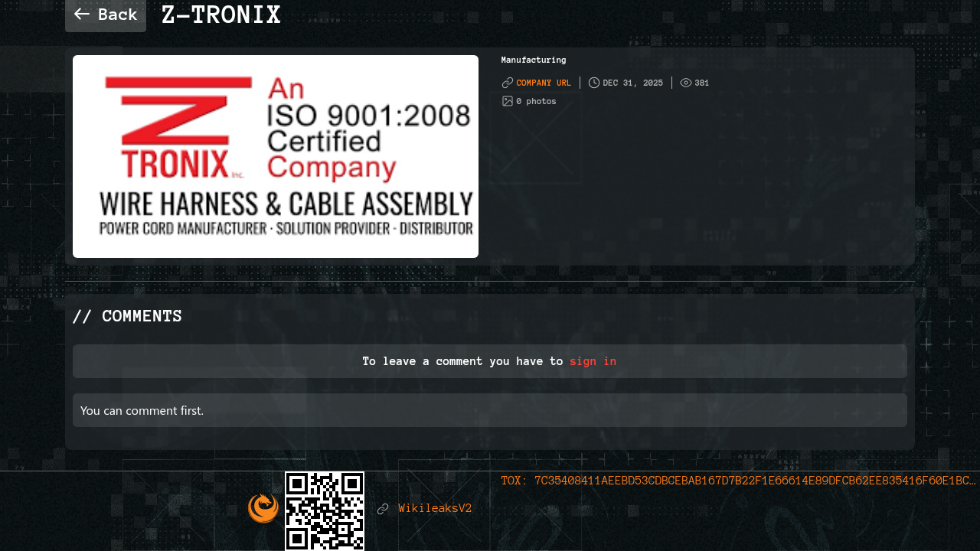Screen dimensions: 980x551
Task: Open the COMPANY URL link
Action: click(x=544, y=83)
